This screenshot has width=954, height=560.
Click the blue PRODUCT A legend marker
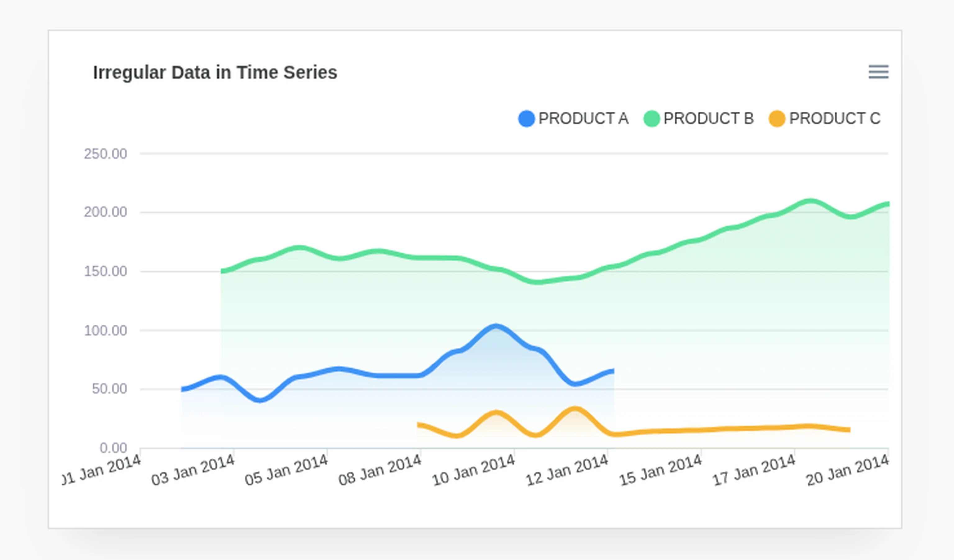526,119
